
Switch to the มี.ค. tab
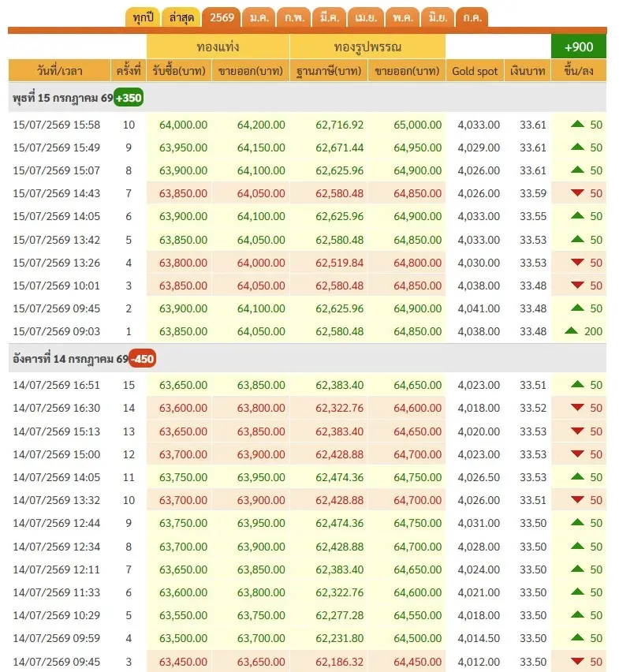click(330, 17)
